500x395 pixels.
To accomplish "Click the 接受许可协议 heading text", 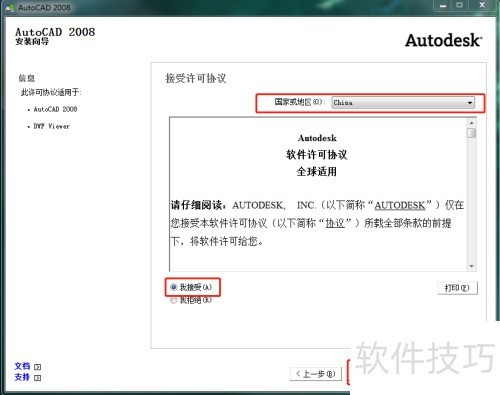I will [196, 79].
